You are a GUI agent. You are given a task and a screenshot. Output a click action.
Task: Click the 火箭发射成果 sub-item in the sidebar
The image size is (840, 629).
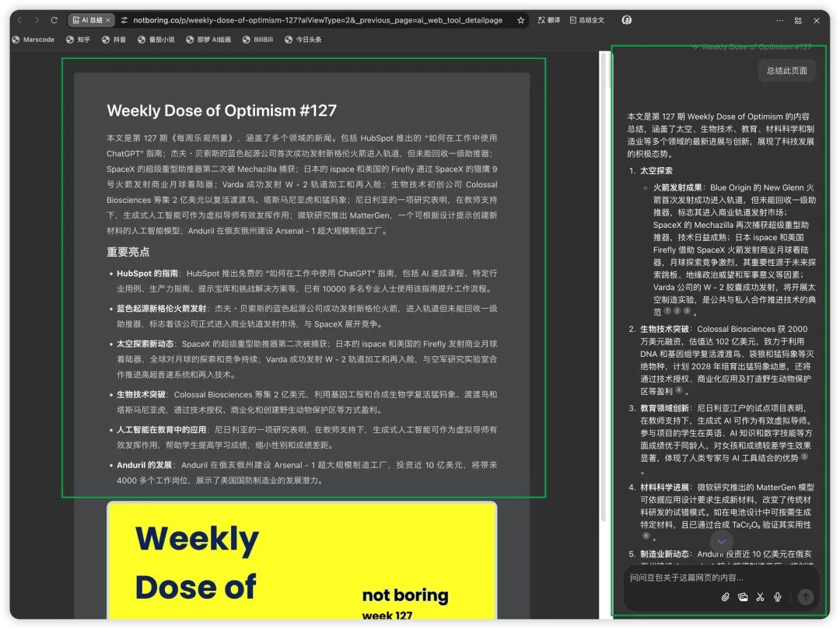coord(677,188)
